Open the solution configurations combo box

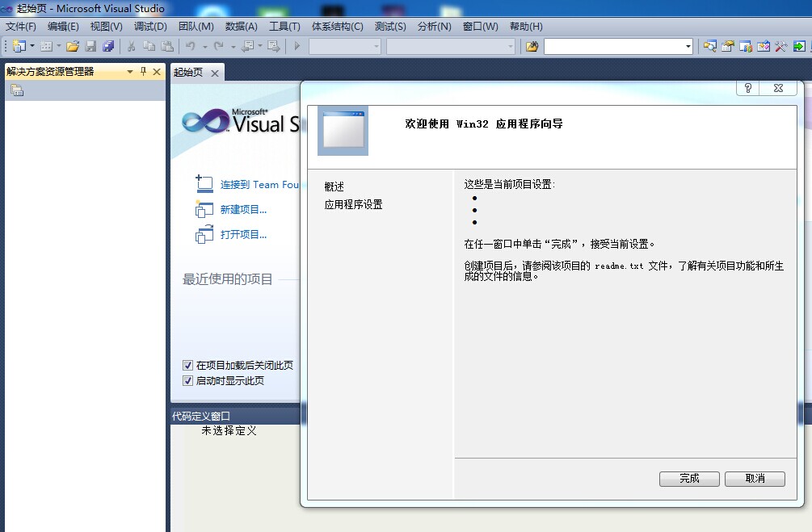point(345,47)
